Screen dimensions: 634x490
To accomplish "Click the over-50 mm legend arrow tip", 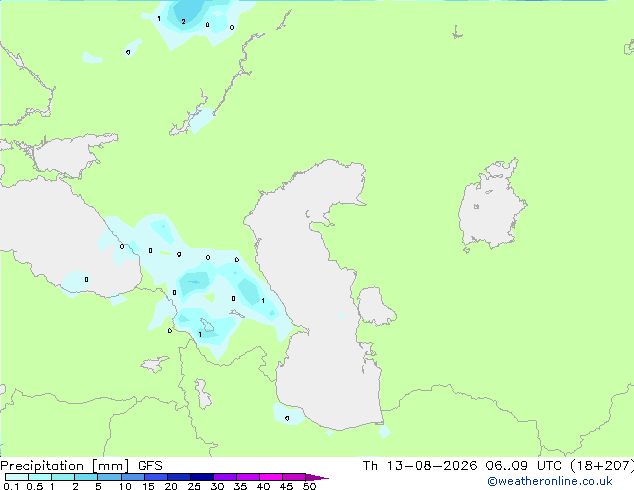I will tap(317, 477).
